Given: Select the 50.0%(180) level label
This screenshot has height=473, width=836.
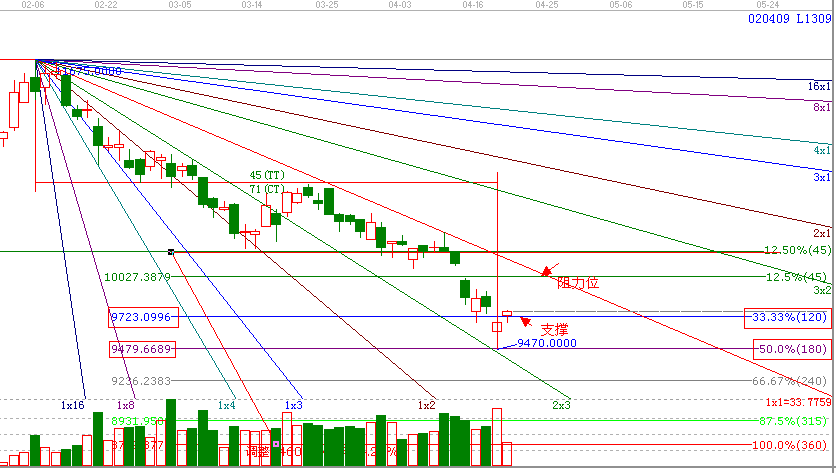Looking at the screenshot, I should (793, 349).
